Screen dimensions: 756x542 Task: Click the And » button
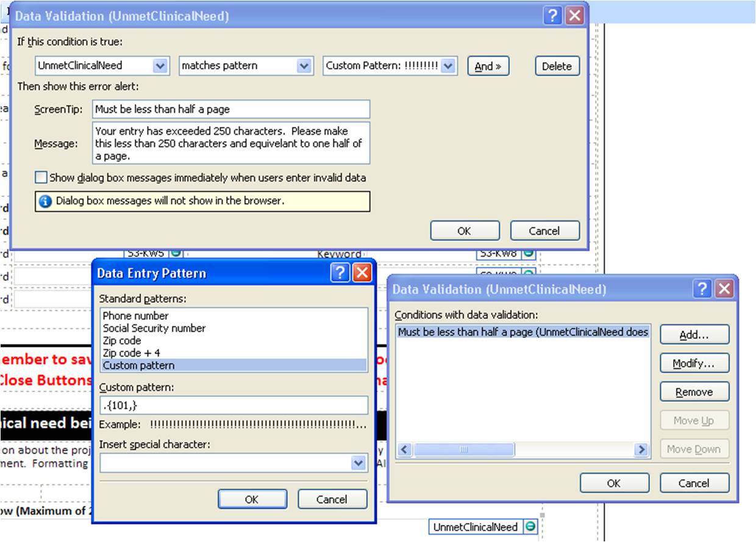tap(488, 66)
